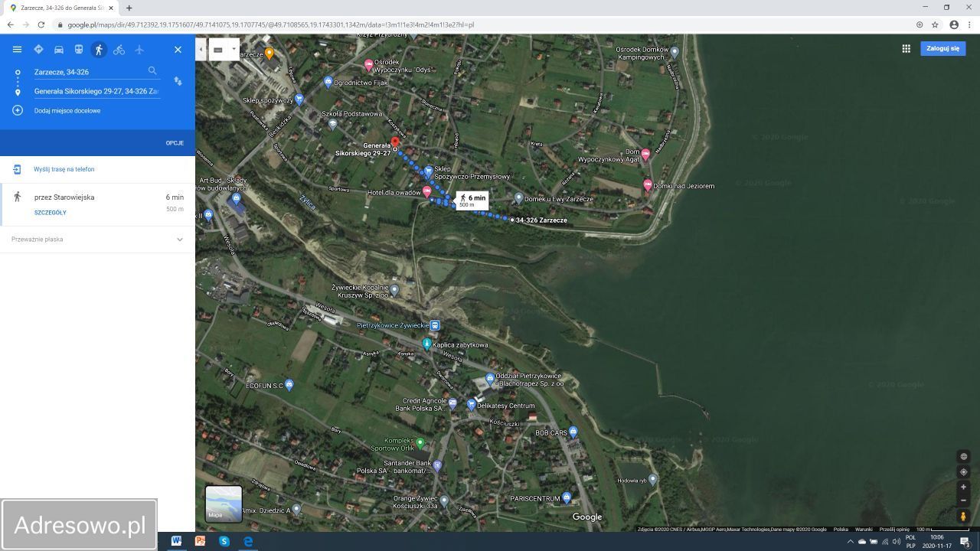Screen dimensions: 980x551
Task: Click Szkoła Podstawowa marker
Action: [332, 123]
